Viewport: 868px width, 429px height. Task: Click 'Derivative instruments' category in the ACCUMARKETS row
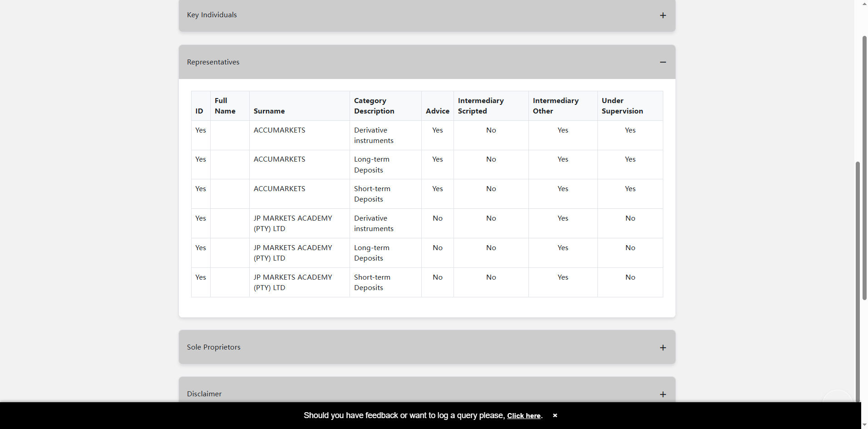[374, 135]
